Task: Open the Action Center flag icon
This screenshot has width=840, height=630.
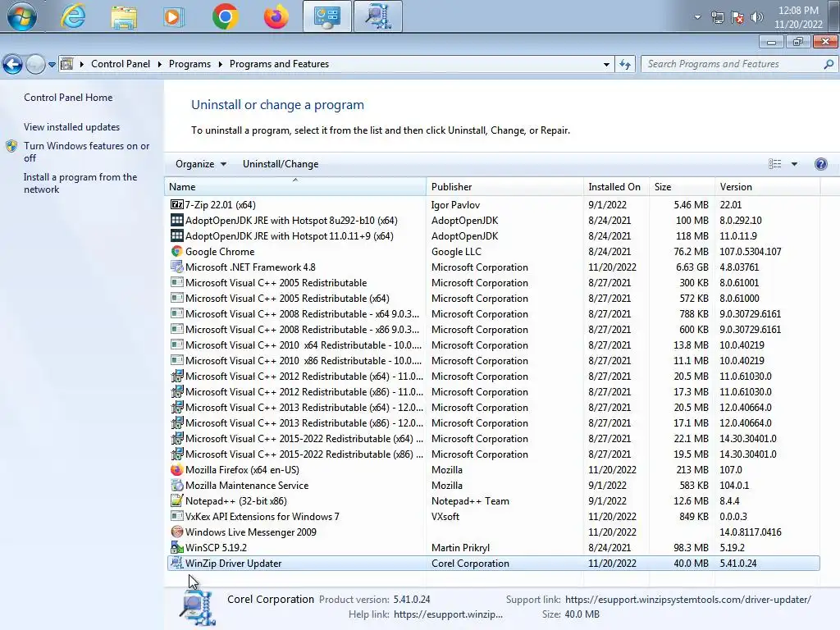Action: (x=737, y=17)
